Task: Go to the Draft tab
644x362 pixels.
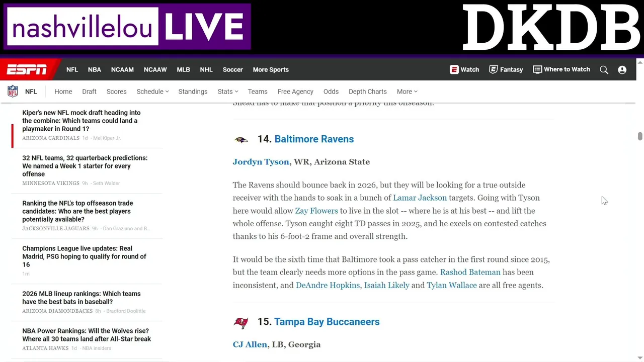Action: tap(89, 92)
